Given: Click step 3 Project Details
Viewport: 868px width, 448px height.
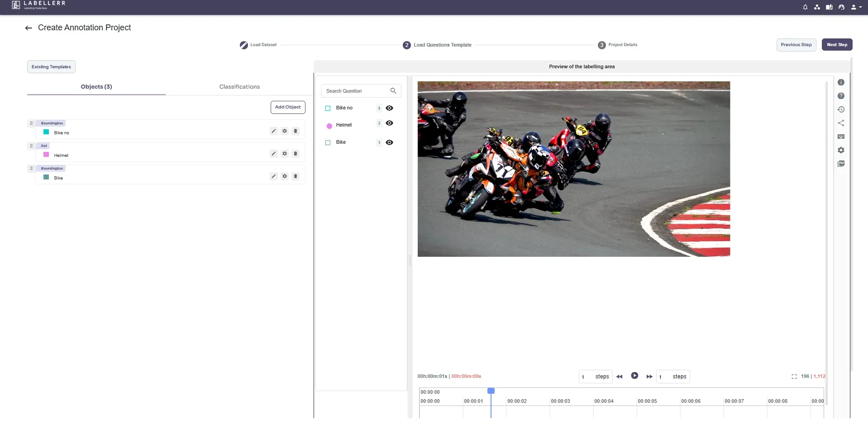Looking at the screenshot, I should click(618, 45).
